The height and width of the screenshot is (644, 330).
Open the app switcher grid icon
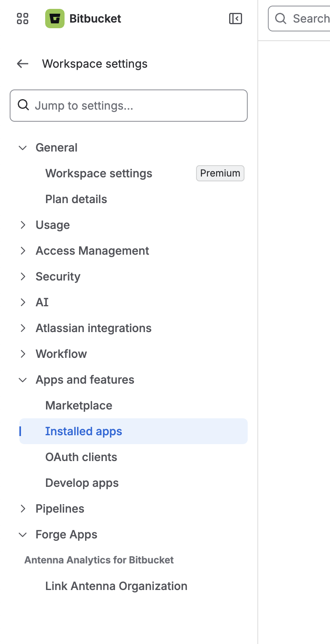[23, 19]
